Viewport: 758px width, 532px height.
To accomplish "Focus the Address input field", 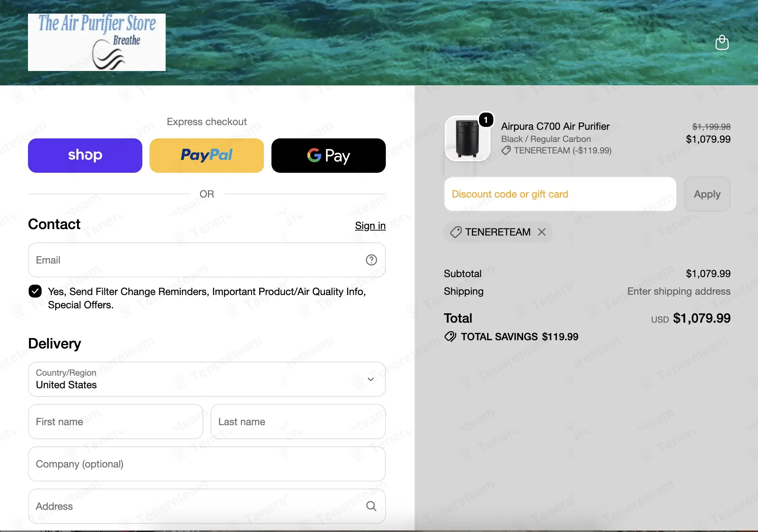I will pos(207,506).
